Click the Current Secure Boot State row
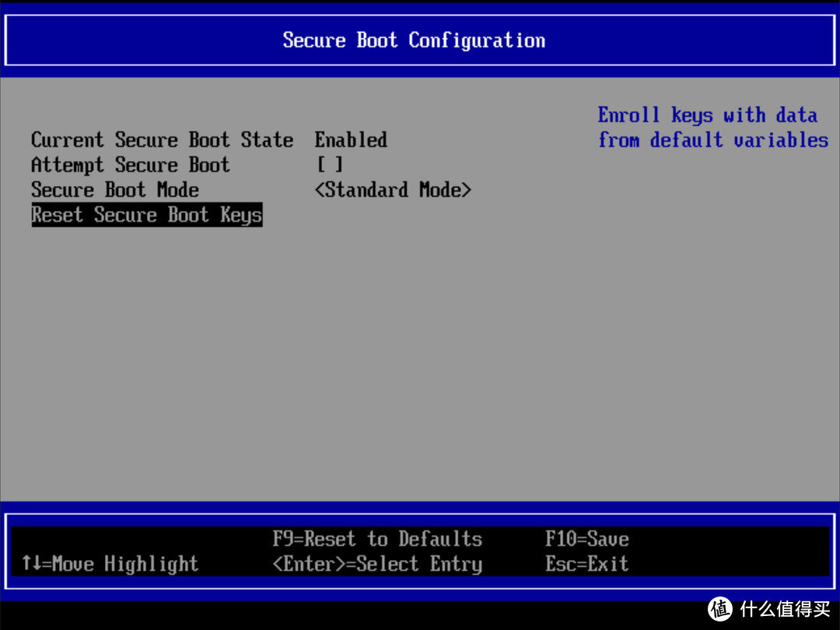The width and height of the screenshot is (840, 630). point(162,140)
